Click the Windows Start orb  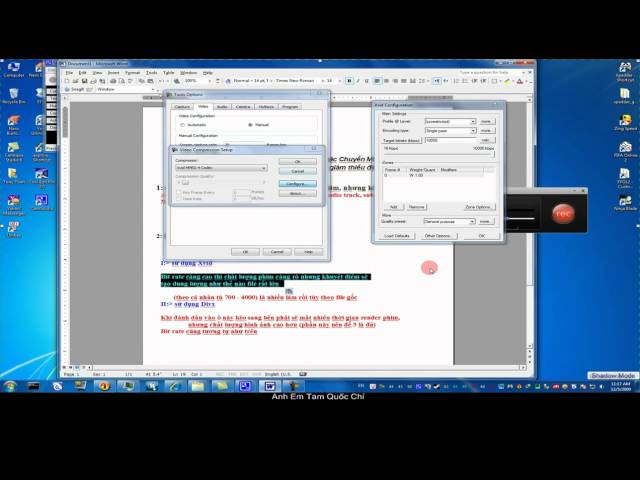pos(10,386)
